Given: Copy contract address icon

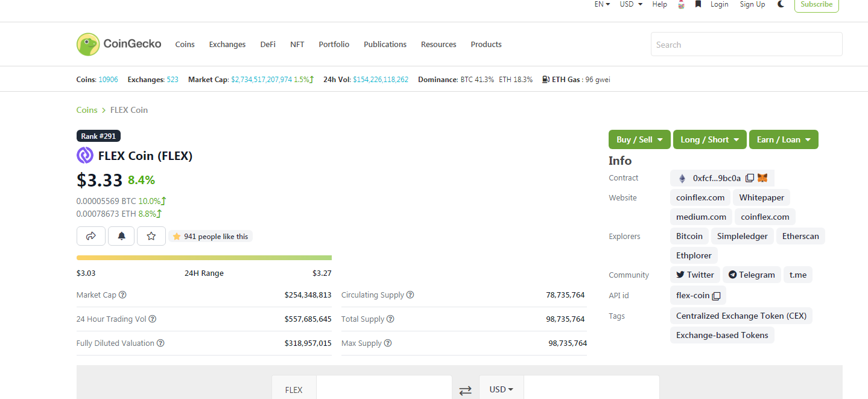Looking at the screenshot, I should (x=749, y=178).
